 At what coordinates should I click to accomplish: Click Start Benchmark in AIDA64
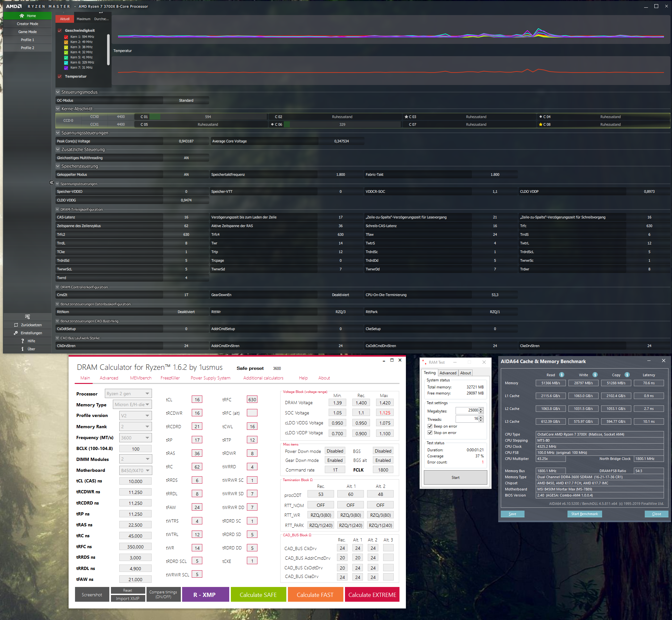(x=584, y=514)
